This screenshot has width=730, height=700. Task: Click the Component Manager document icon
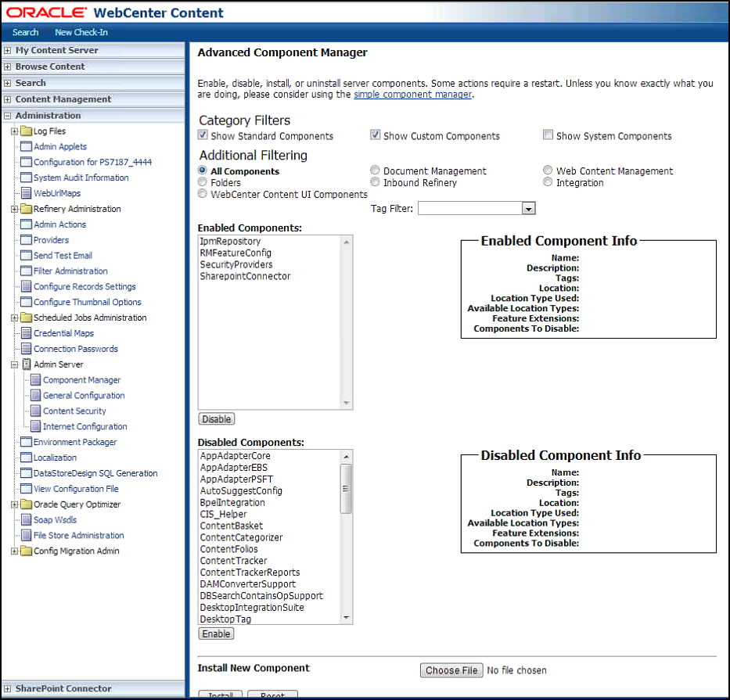pos(36,380)
